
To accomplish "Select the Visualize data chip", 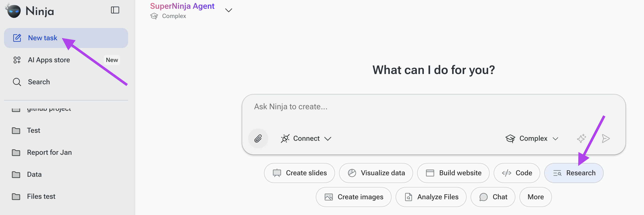I will 376,173.
